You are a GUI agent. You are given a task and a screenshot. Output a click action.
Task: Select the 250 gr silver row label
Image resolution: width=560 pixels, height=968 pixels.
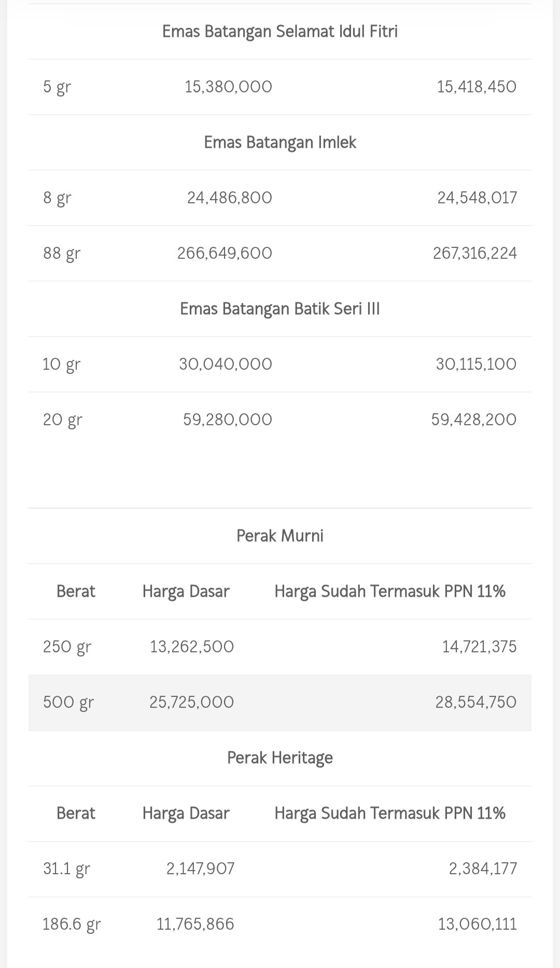click(67, 647)
